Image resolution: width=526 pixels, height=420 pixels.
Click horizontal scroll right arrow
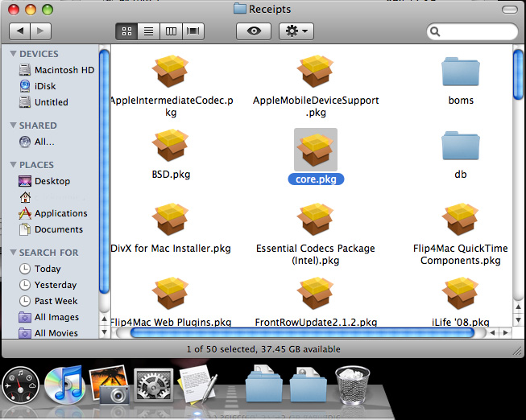coord(506,333)
